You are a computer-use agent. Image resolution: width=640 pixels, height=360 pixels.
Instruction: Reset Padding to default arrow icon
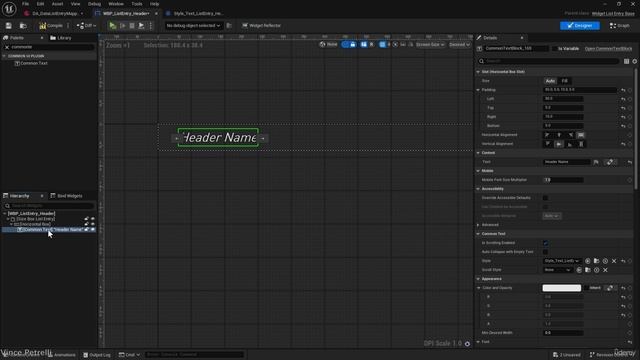pos(623,90)
